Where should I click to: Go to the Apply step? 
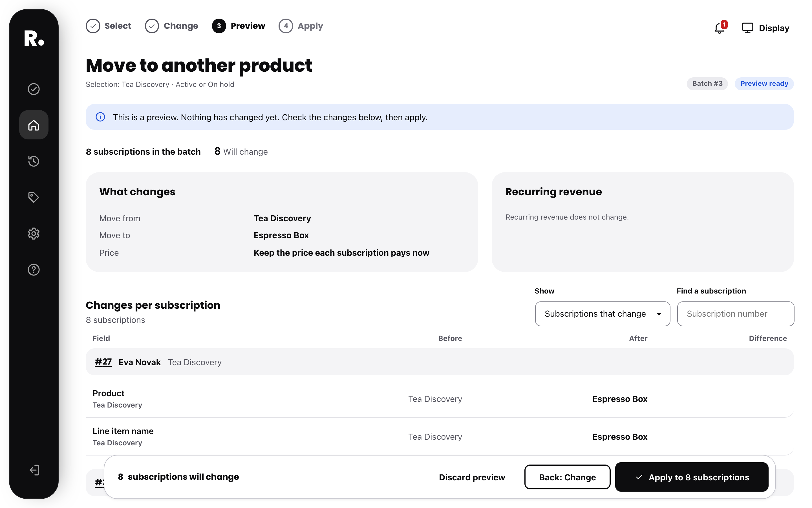(301, 26)
